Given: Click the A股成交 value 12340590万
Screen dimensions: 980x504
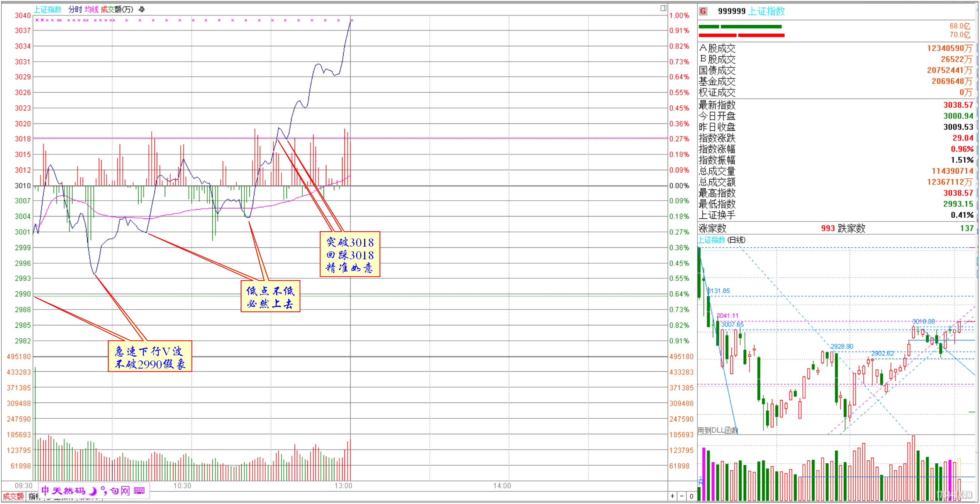Looking at the screenshot, I should [949, 48].
